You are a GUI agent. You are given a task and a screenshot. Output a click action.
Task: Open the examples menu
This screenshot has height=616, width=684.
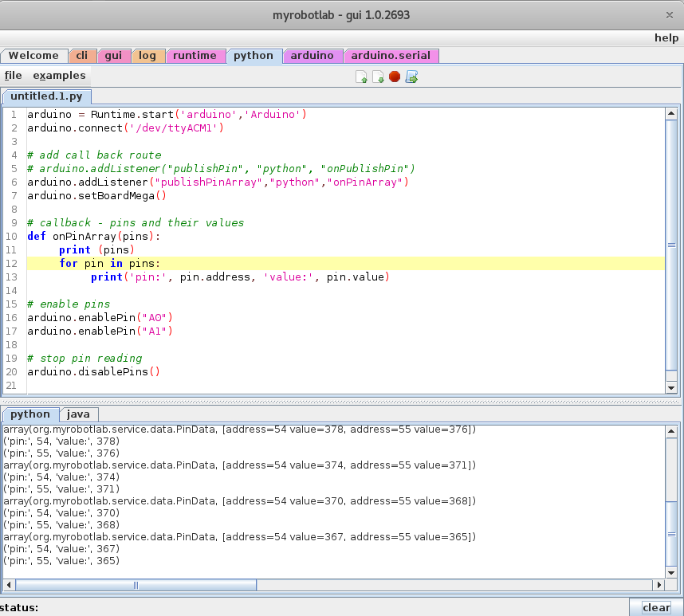[59, 76]
